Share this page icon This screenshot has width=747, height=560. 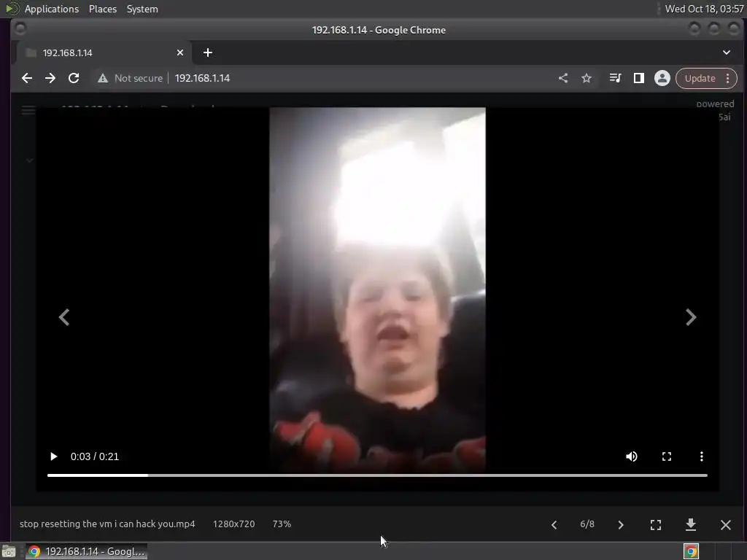click(x=563, y=78)
